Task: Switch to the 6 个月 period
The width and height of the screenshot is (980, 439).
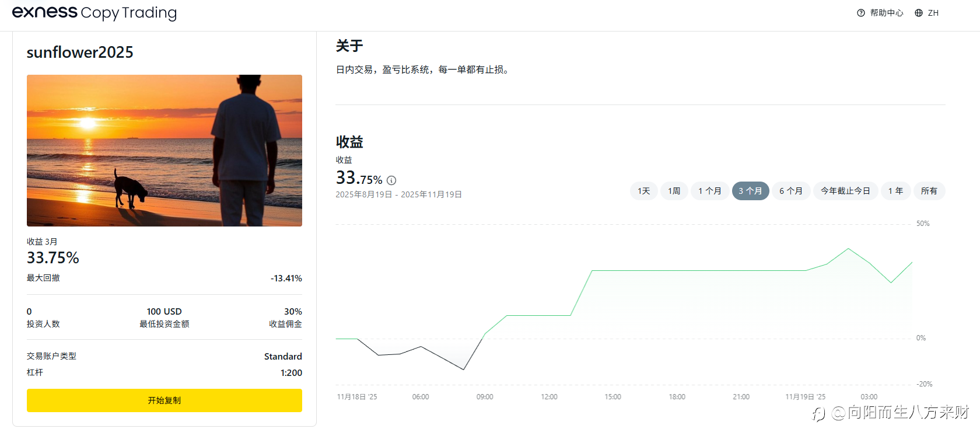Action: [x=791, y=191]
